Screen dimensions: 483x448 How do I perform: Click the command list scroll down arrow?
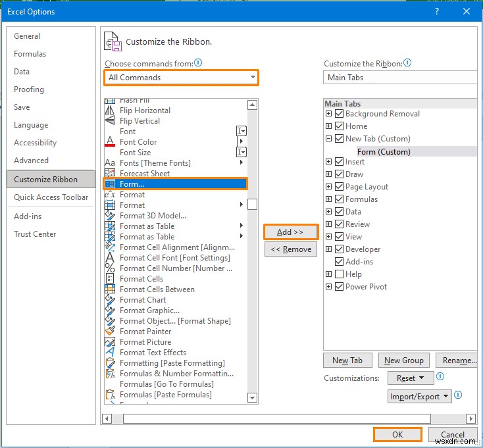[x=252, y=397]
